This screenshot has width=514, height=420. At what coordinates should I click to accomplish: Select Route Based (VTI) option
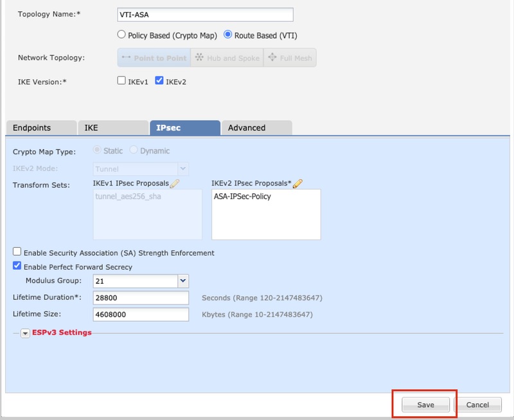click(227, 35)
